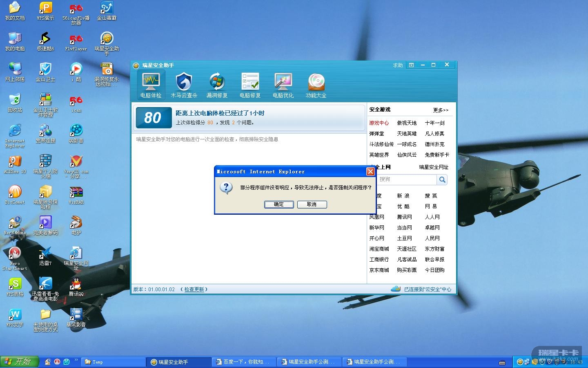Click the 电驴 desktop icon
This screenshot has width=588, height=368.
76,226
